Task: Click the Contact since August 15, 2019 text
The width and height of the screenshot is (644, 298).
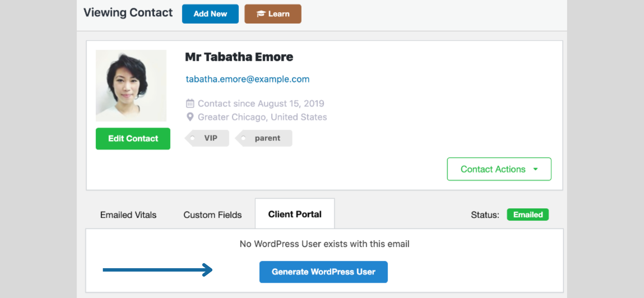Action: (261, 104)
